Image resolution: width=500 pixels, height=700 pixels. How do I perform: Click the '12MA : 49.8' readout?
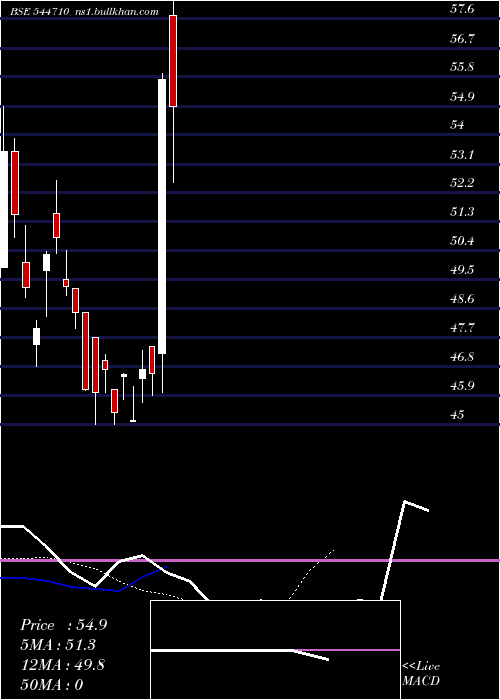pos(62,665)
